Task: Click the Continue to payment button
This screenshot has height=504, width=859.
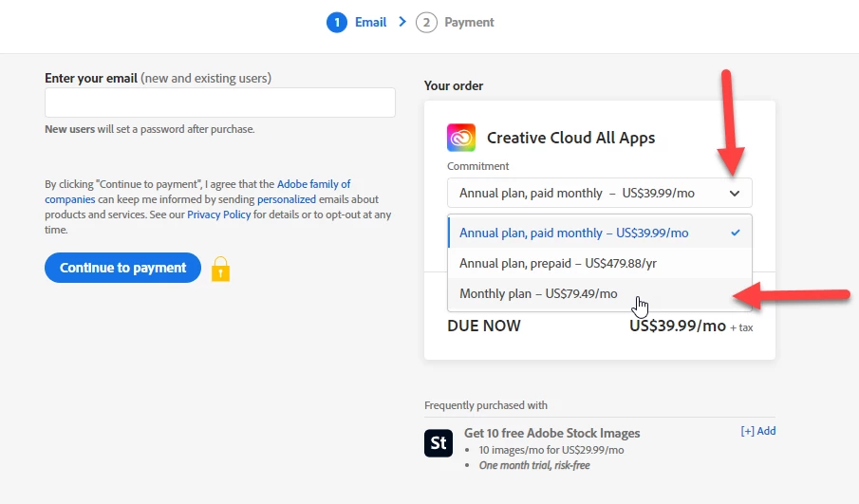Action: click(122, 268)
